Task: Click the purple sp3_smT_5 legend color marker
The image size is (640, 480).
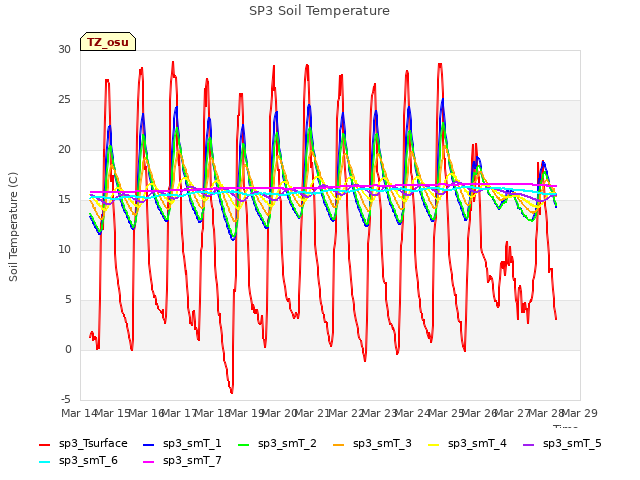Action: coord(529,444)
